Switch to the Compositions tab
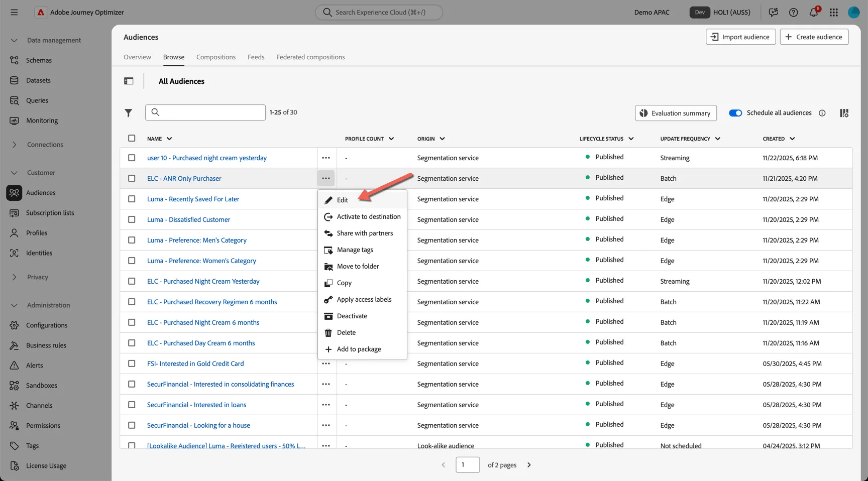Screen dimensions: 868x481 [x=216, y=57]
